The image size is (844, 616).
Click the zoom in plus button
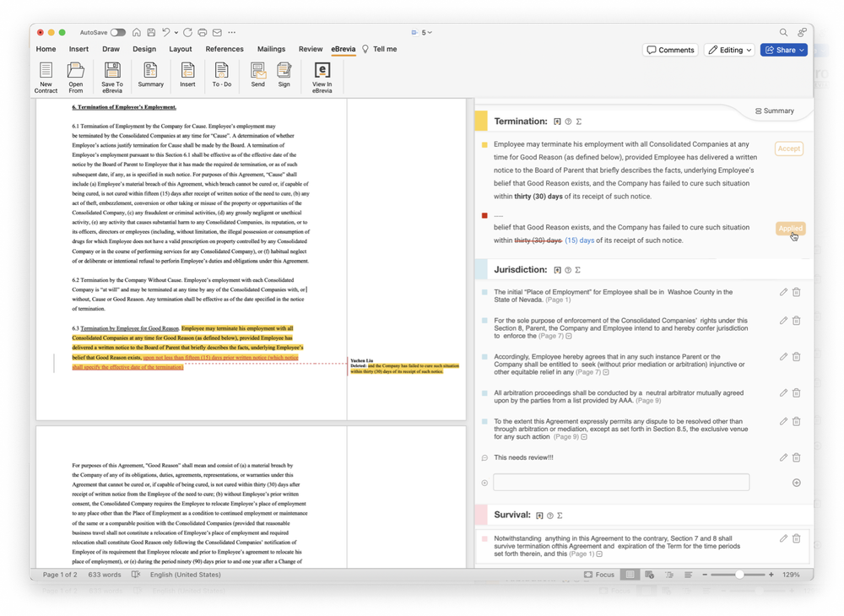(x=771, y=575)
